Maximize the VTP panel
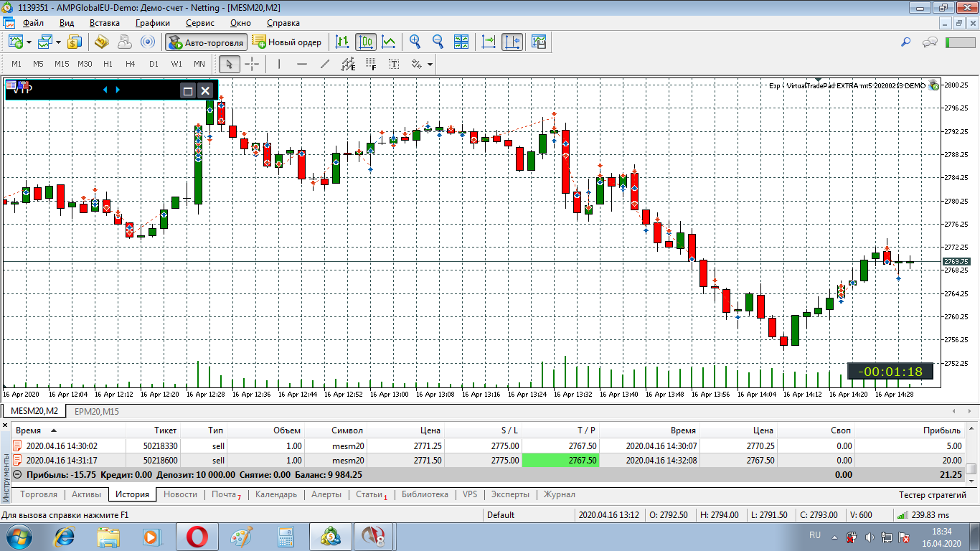 coord(188,90)
